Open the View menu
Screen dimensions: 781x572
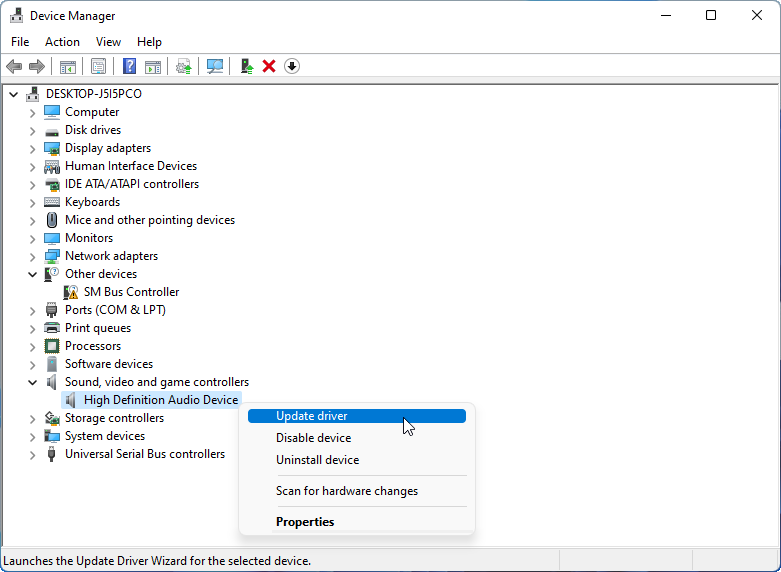click(x=108, y=42)
